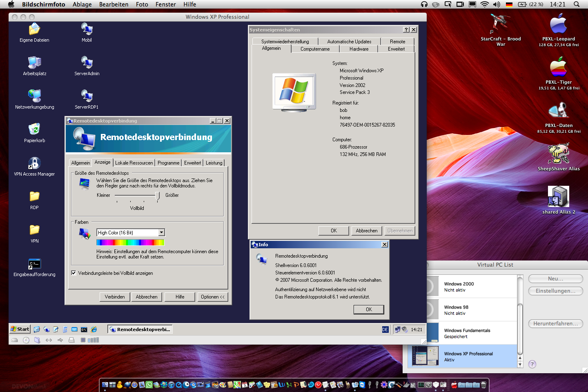
Task: Toggle Verbindungsleiste bei Vollbild anzeigen checkbox
Action: (x=74, y=273)
